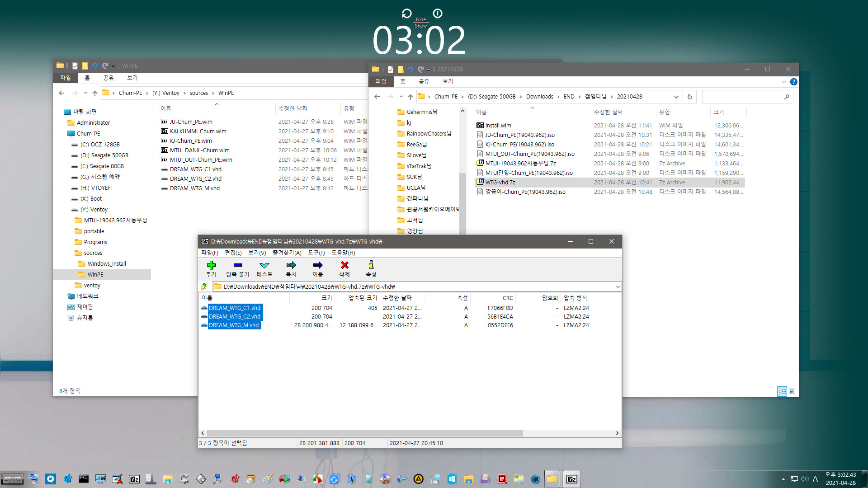Image resolution: width=868 pixels, height=488 pixels.
Task: Select install.wim in the 20210428 window
Action: pyautogui.click(x=498, y=125)
